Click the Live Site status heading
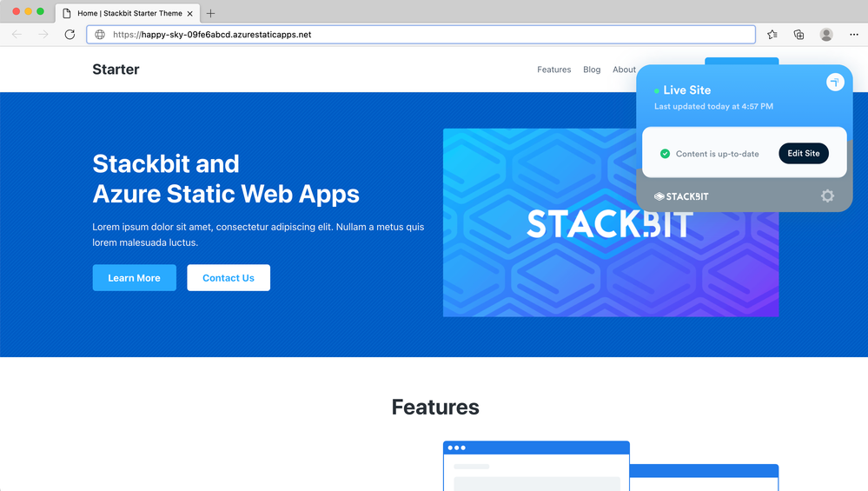The image size is (868, 491). [x=687, y=90]
